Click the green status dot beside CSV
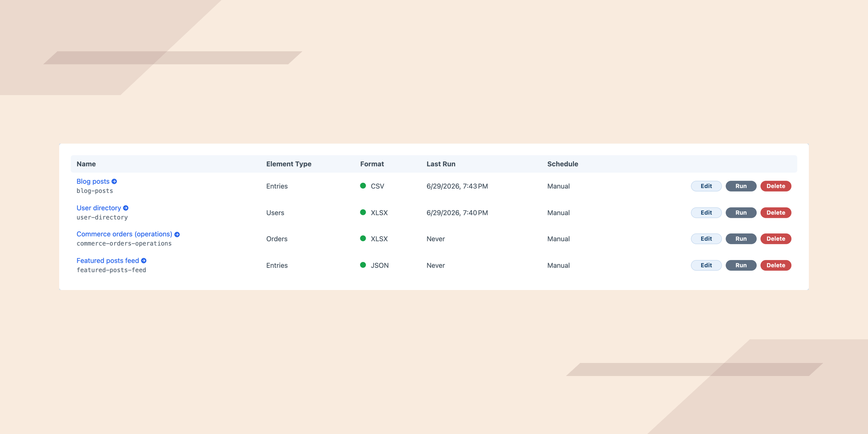The height and width of the screenshot is (434, 868). coord(363,186)
